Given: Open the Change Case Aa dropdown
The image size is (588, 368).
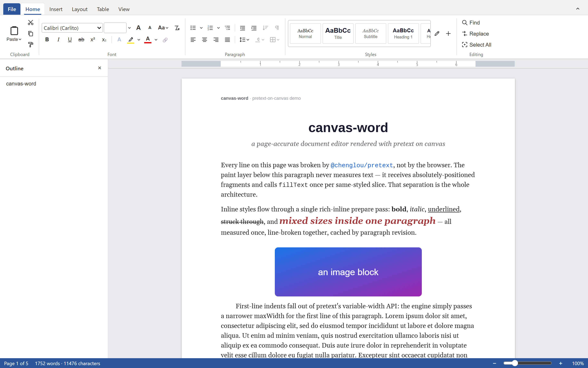Looking at the screenshot, I should pyautogui.click(x=163, y=28).
